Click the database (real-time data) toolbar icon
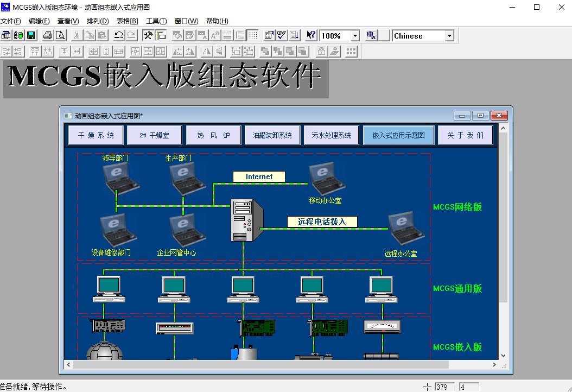The height and width of the screenshot is (392, 572). 18,35
